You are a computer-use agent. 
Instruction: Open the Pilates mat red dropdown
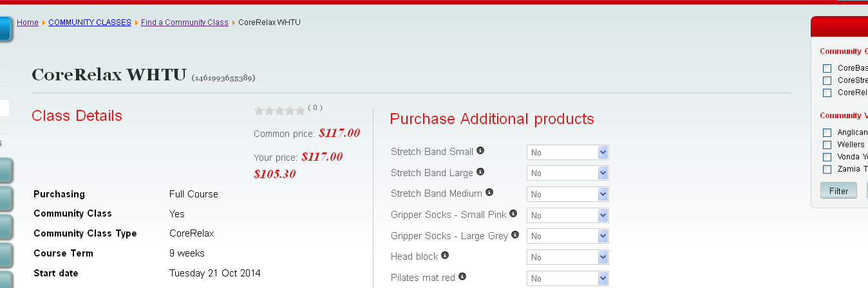[567, 278]
